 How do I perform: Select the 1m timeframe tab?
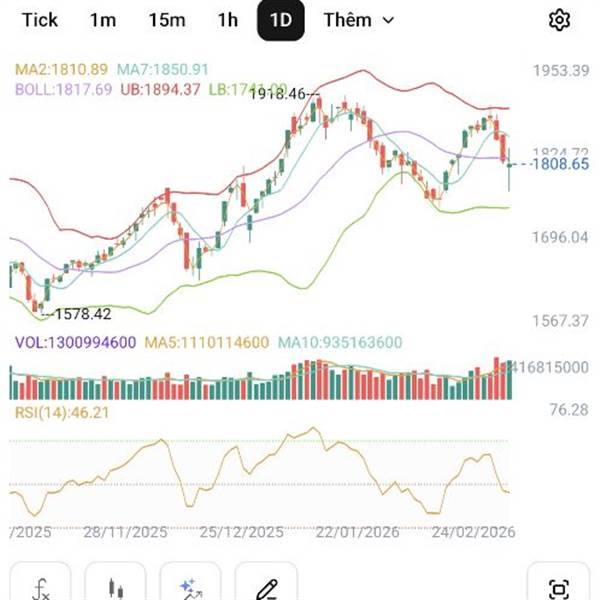coord(102,20)
